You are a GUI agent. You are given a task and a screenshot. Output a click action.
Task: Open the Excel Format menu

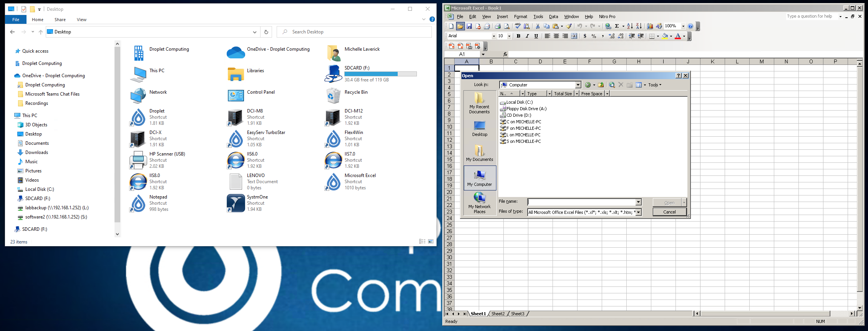(521, 17)
